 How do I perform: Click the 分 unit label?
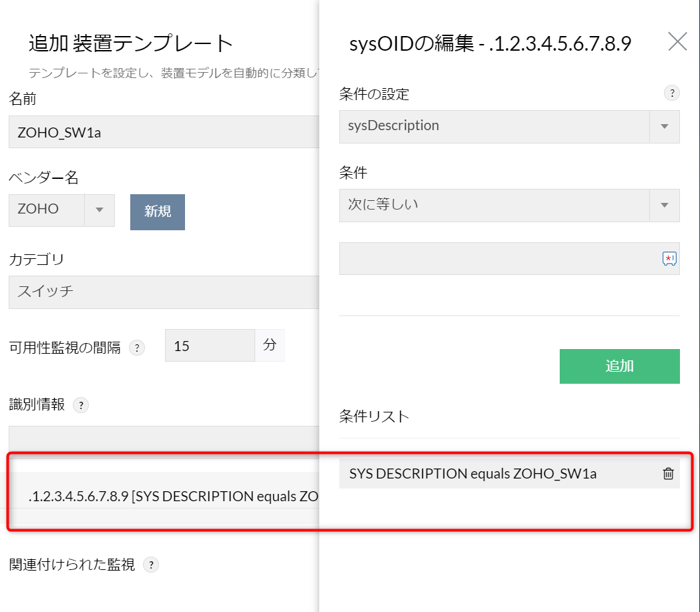pos(270,345)
